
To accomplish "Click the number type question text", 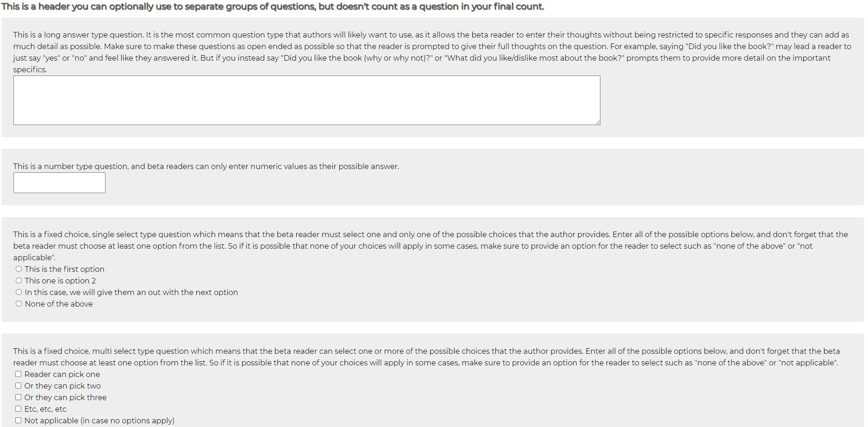I will (206, 166).
